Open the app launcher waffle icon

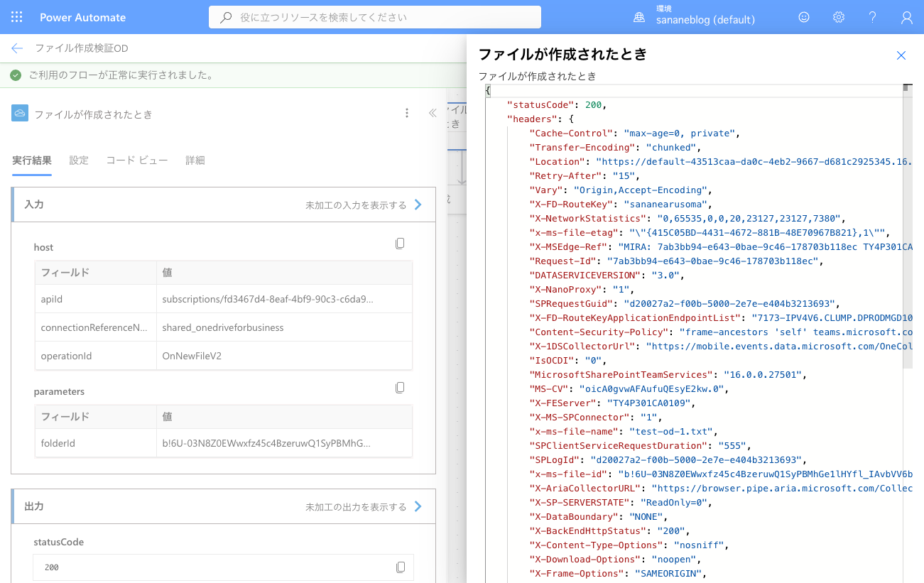coord(17,17)
